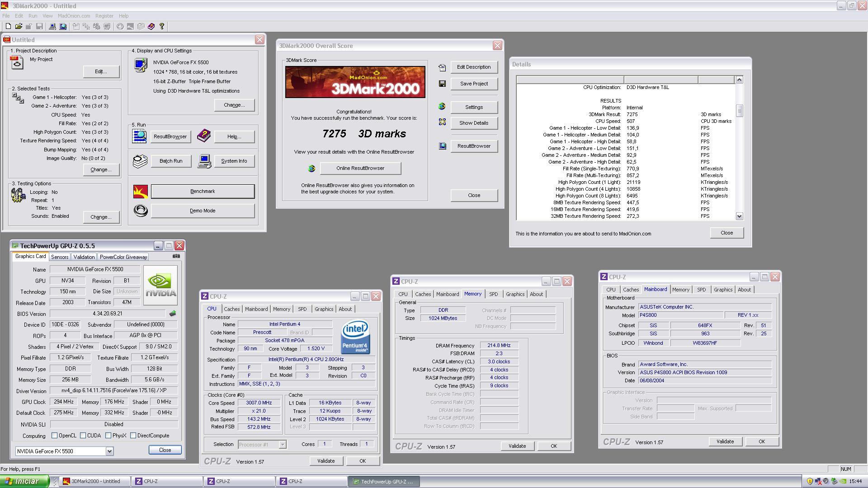Click the globe icon next to Settings

[442, 107]
